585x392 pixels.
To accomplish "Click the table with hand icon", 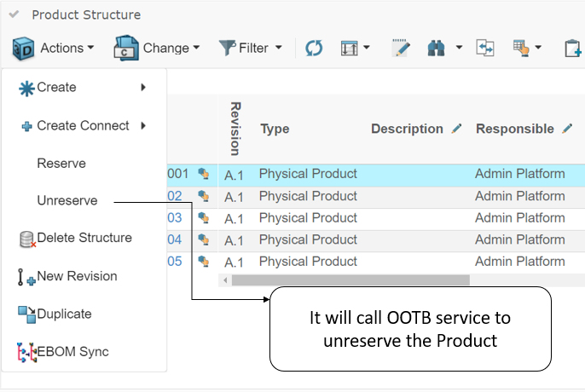I will click(x=521, y=48).
